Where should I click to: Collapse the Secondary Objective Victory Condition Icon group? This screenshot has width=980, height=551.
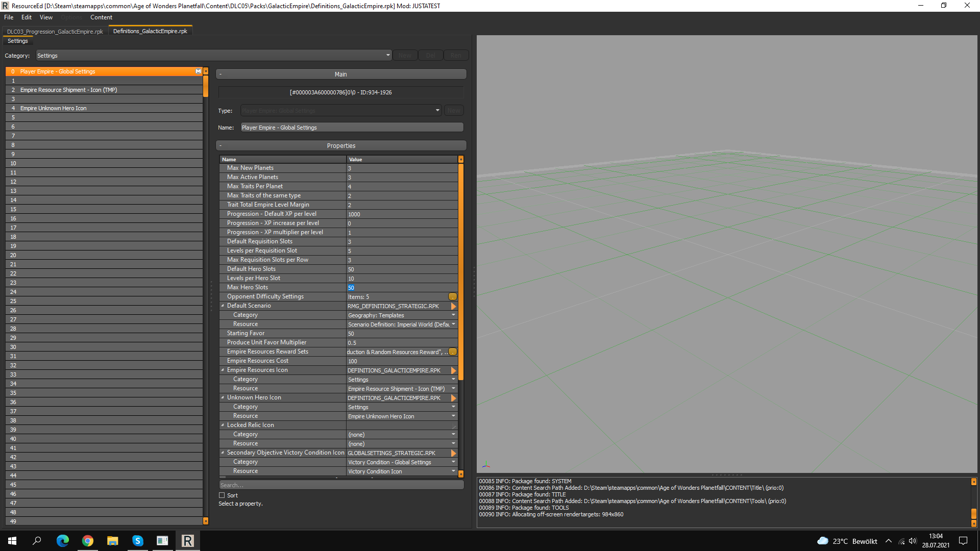click(x=223, y=453)
